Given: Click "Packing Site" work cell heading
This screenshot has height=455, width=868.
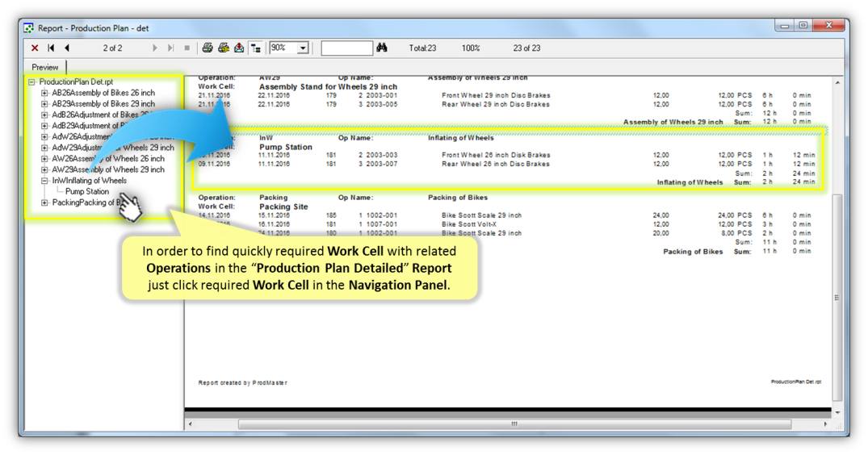Looking at the screenshot, I should (283, 207).
